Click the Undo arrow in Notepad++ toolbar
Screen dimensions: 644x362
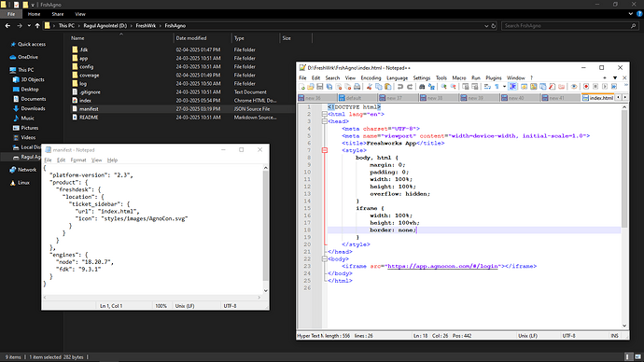click(x=400, y=87)
